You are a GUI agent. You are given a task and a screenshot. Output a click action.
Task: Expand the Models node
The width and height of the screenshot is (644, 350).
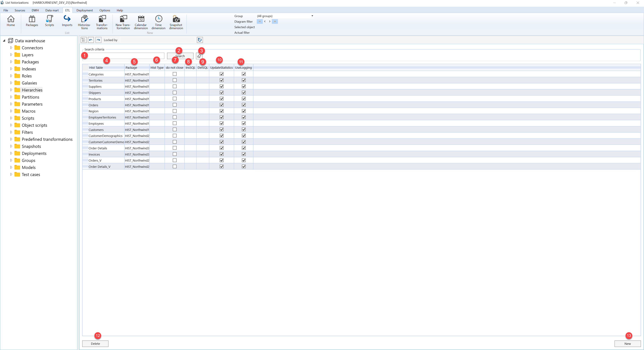[x=11, y=167]
